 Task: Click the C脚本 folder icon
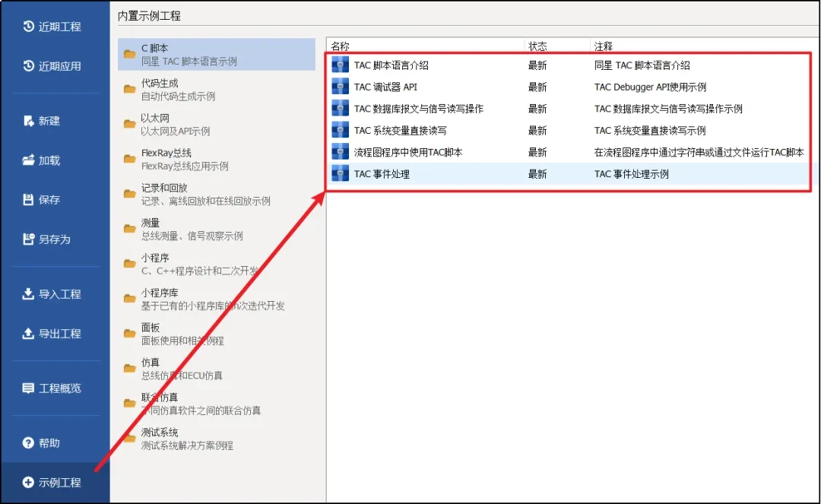point(128,53)
